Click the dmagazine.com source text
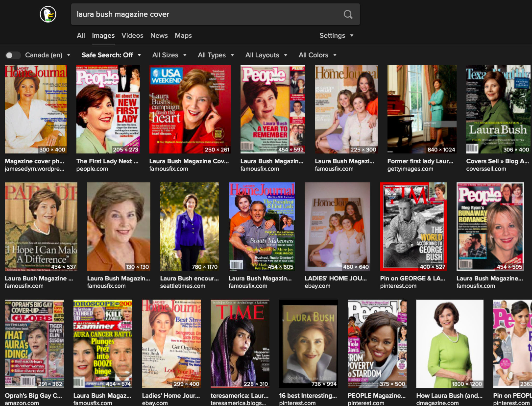 coord(437,403)
